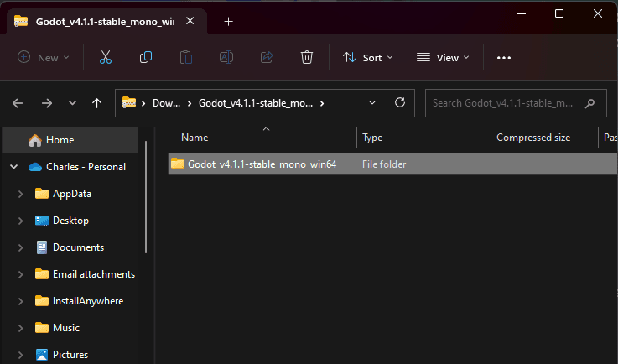Click the Delete trash can icon
Viewport: 618px width, 364px height.
(x=307, y=57)
